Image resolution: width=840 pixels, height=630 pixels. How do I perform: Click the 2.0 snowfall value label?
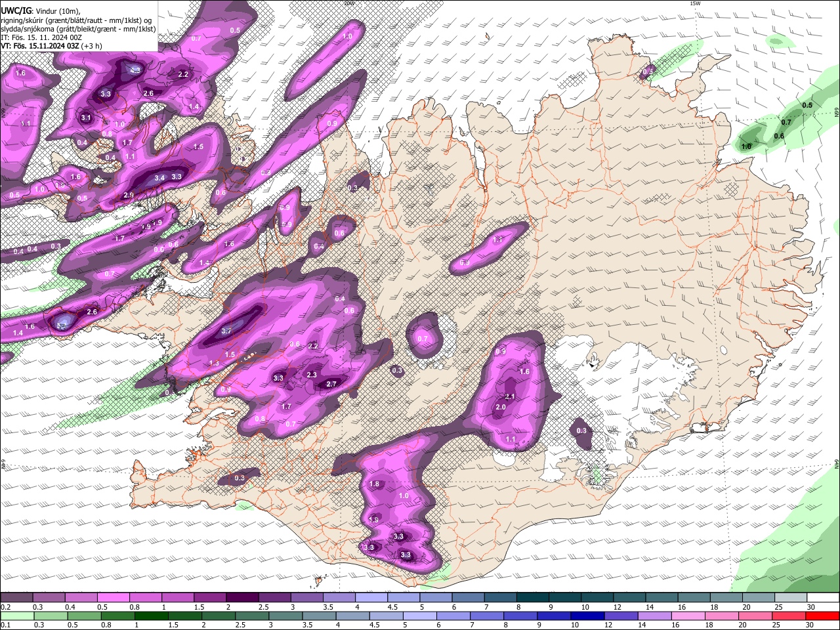tap(501, 408)
